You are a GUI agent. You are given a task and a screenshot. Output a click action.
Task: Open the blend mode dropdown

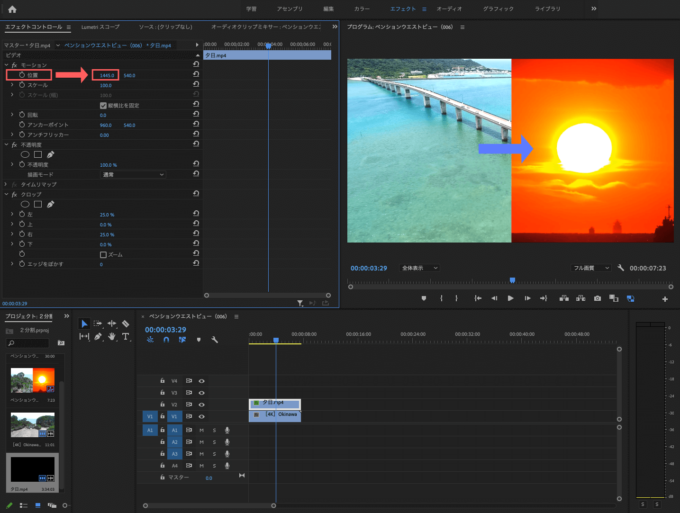tap(133, 174)
